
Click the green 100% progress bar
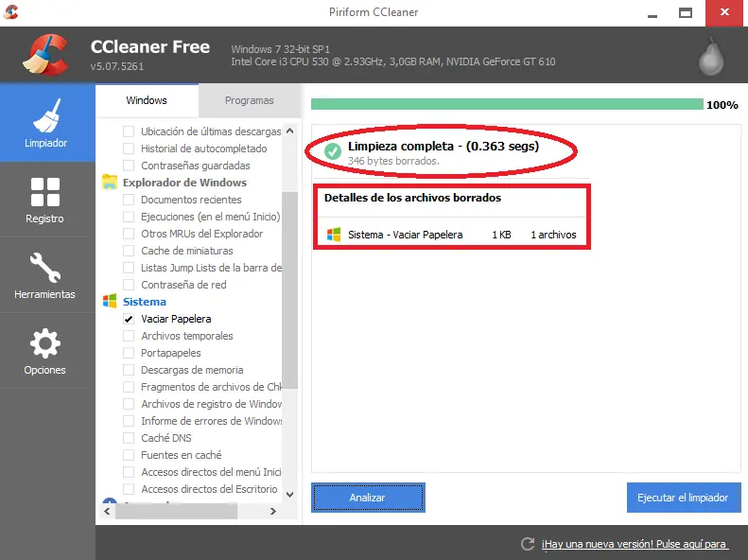click(x=507, y=104)
